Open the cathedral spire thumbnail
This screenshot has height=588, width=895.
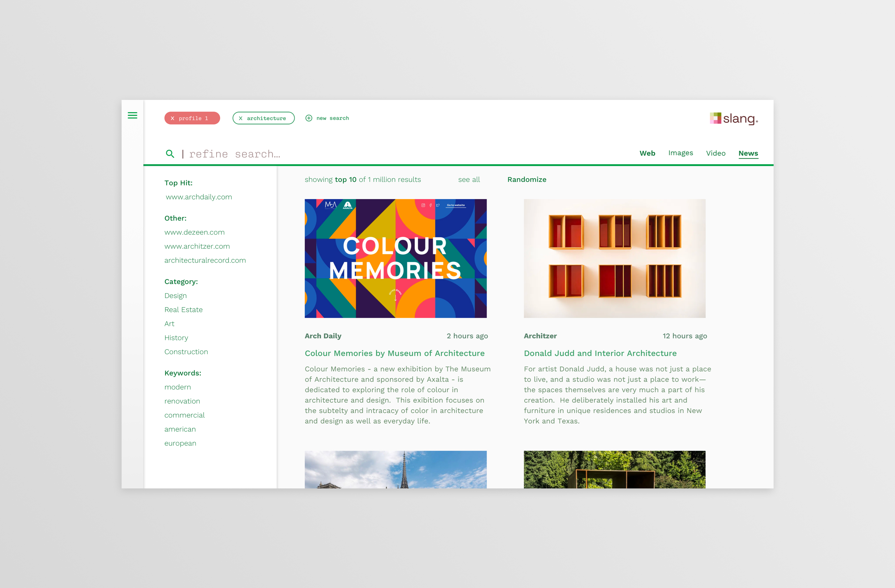[396, 470]
